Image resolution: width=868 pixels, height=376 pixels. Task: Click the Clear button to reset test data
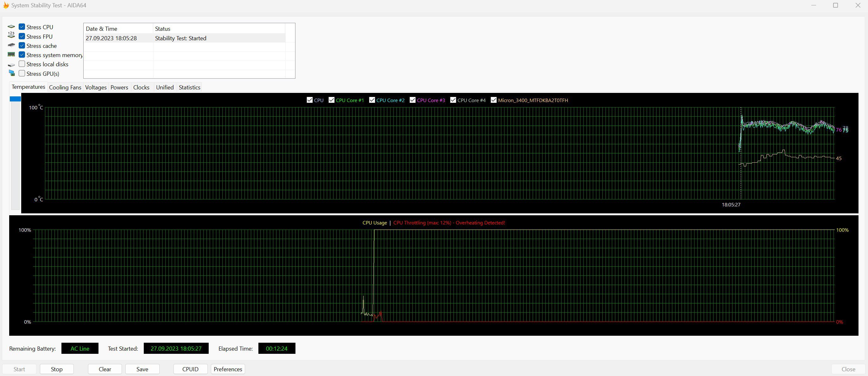coord(105,369)
